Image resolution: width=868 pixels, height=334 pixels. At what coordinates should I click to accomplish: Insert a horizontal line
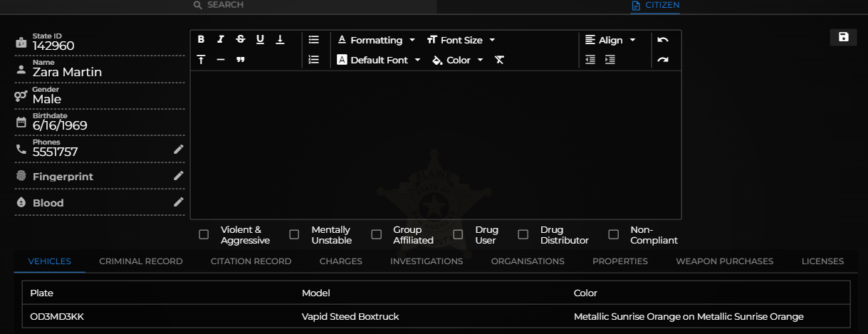click(221, 60)
